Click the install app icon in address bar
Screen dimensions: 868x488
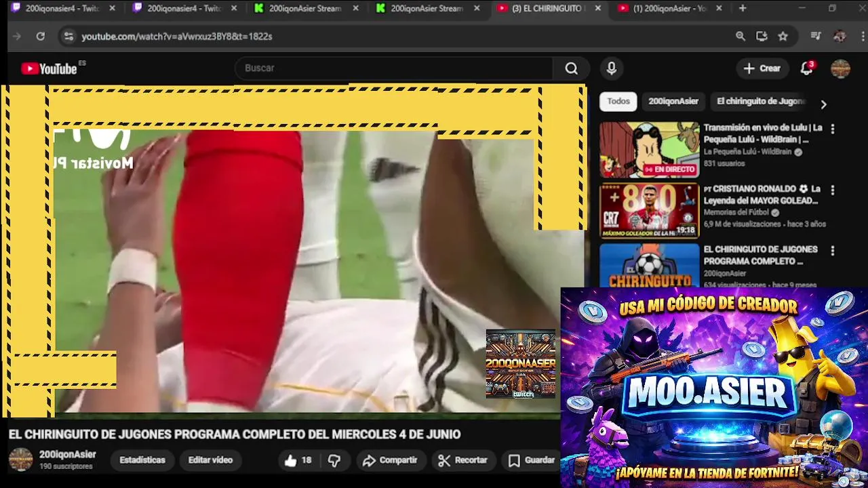[762, 36]
